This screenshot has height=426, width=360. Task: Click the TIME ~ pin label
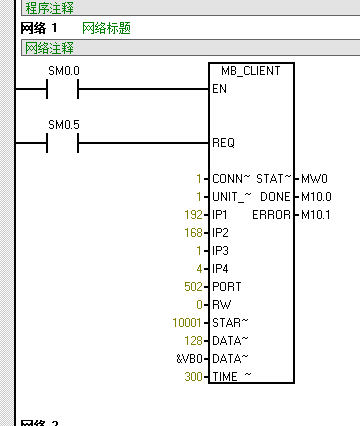point(232,377)
